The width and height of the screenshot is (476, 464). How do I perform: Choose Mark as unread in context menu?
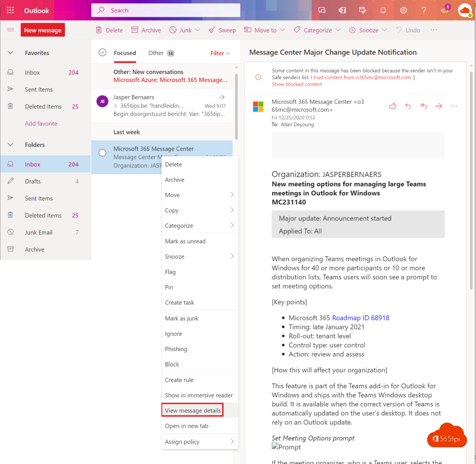[200, 241]
